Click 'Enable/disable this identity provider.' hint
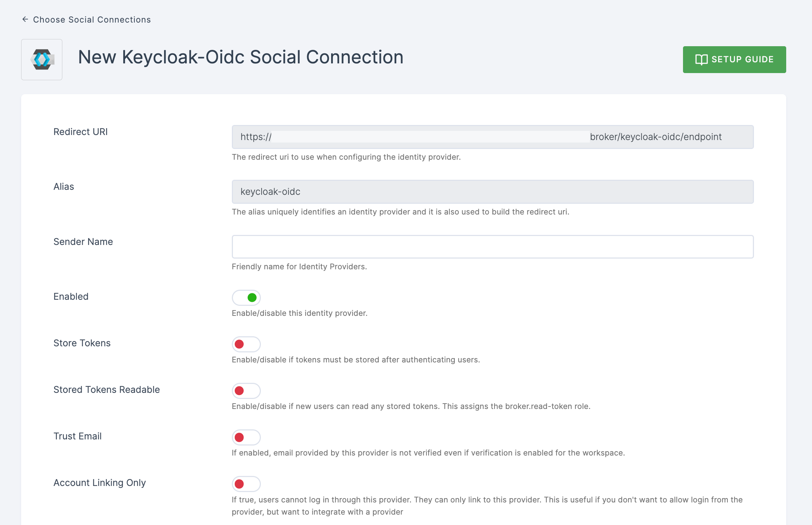Screen dimensions: 812x525 pos(300,313)
